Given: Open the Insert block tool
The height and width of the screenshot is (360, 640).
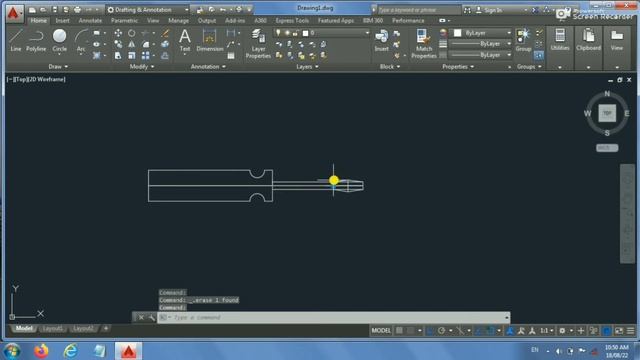Looking at the screenshot, I should tap(382, 40).
